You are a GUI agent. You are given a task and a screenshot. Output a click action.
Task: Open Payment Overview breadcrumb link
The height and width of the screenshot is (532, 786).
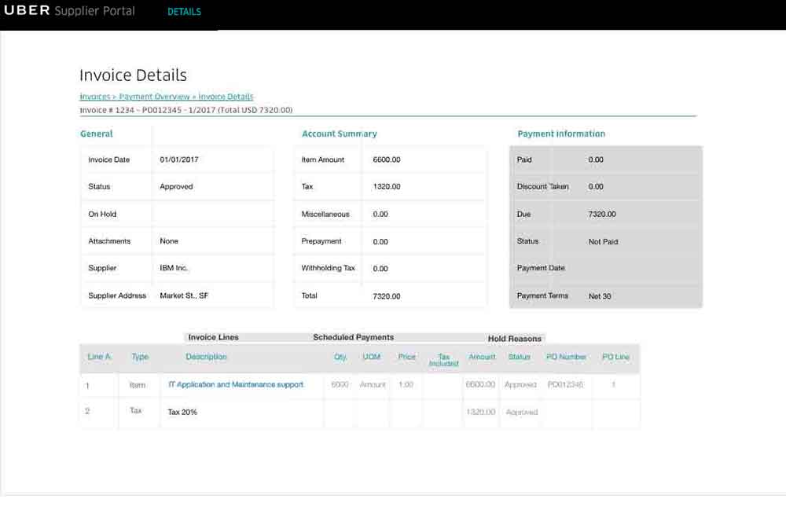click(x=154, y=96)
